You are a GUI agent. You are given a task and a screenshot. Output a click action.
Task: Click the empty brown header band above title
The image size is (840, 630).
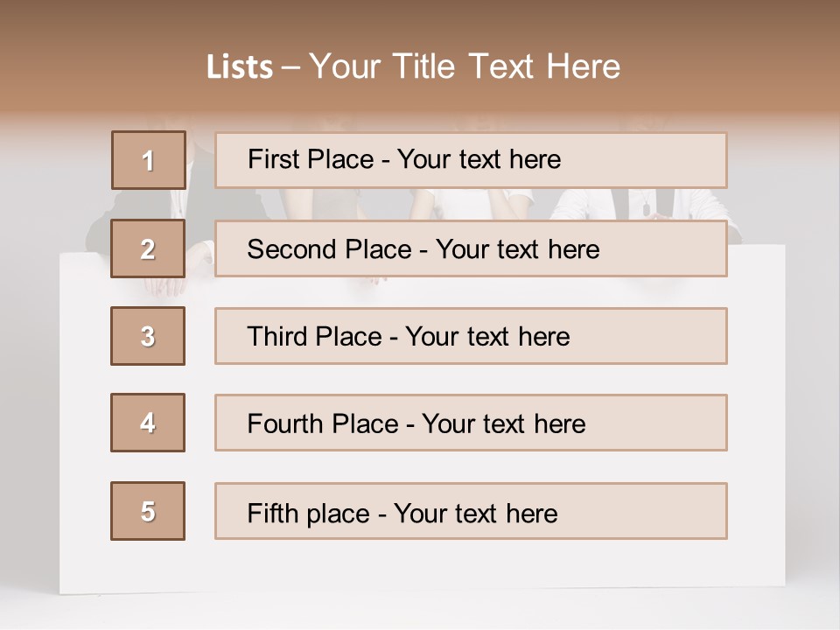click(x=420, y=22)
